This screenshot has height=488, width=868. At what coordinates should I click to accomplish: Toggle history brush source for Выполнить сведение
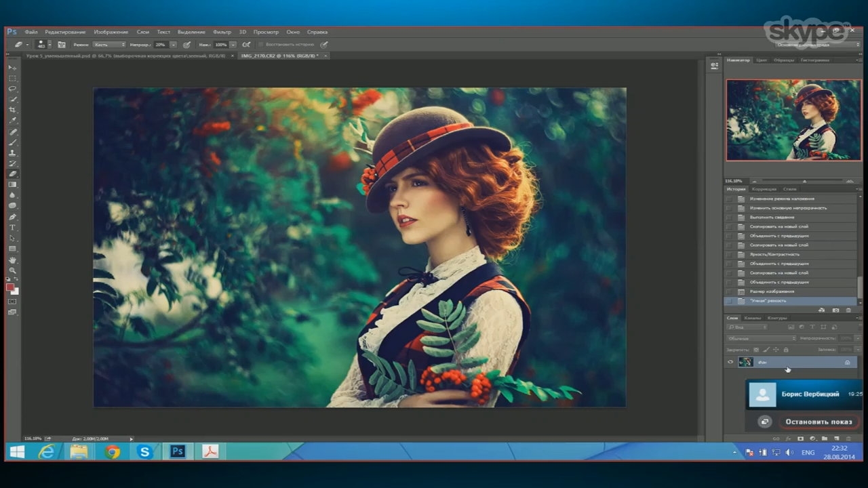click(730, 217)
